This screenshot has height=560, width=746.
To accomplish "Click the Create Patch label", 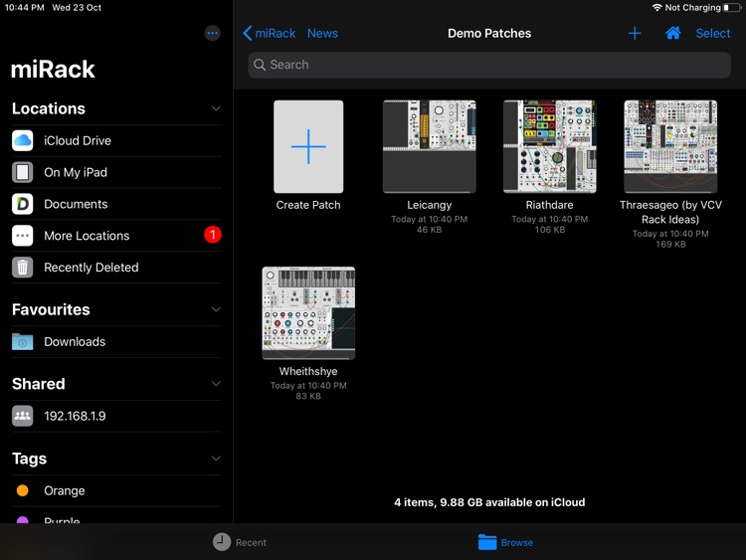I will click(x=308, y=205).
